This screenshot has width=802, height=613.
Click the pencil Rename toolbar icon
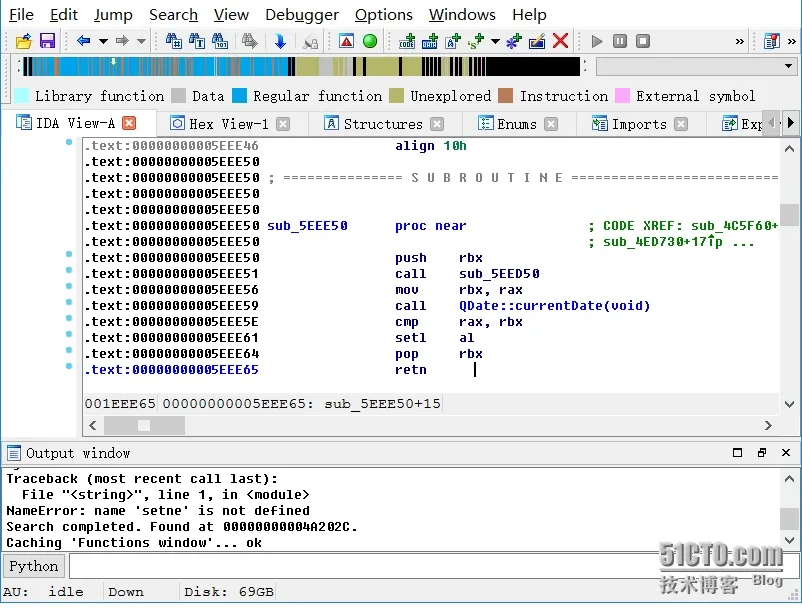point(537,41)
